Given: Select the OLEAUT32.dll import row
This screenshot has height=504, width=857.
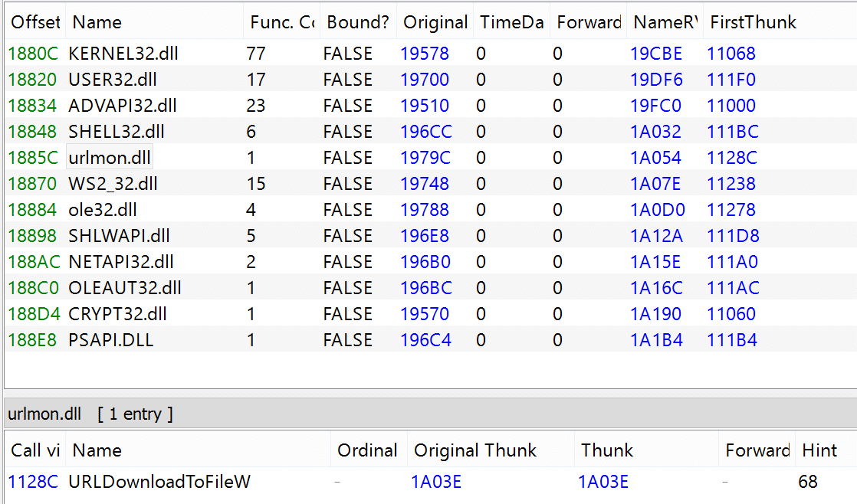Looking at the screenshot, I should point(432,288).
